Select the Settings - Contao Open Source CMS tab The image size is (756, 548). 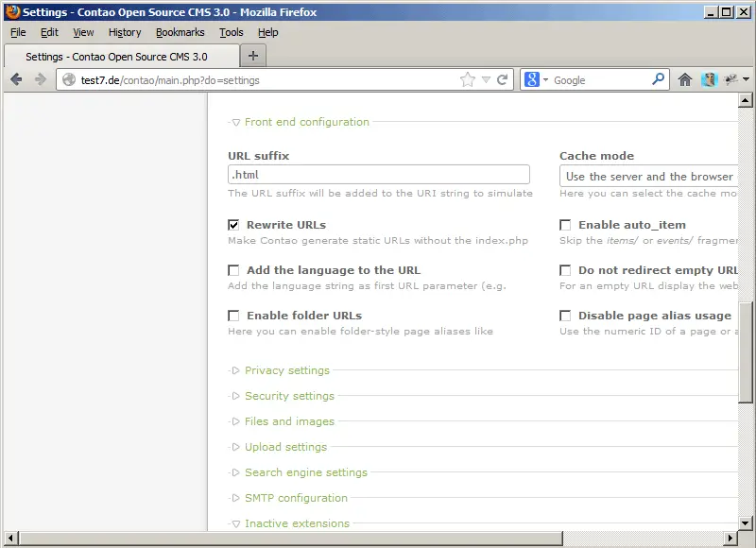(122, 57)
